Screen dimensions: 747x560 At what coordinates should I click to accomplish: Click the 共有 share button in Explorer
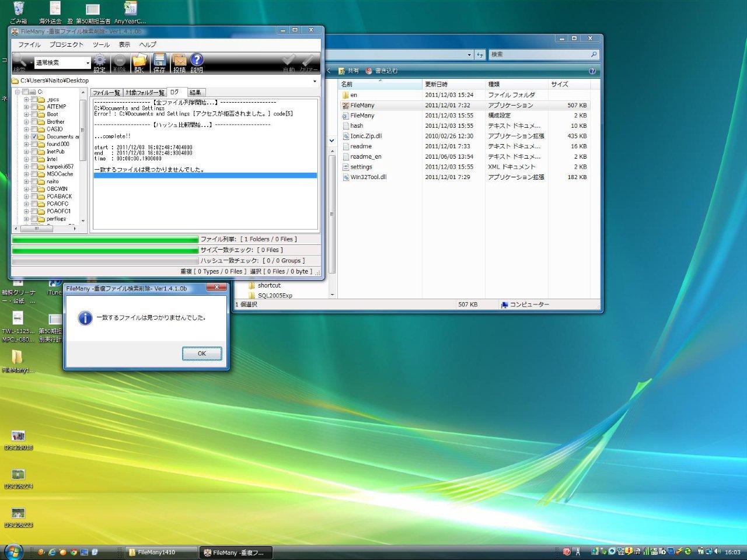click(349, 71)
